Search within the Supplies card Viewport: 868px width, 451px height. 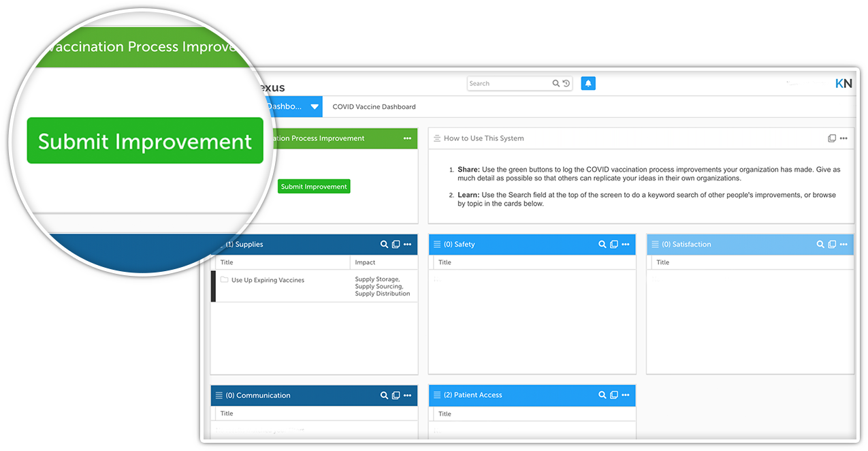[x=384, y=245]
